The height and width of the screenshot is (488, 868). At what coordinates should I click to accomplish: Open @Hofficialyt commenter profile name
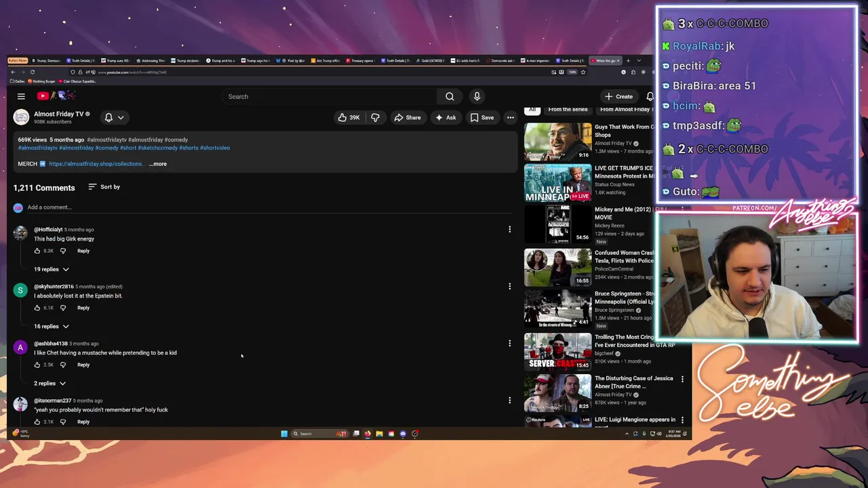coord(48,230)
